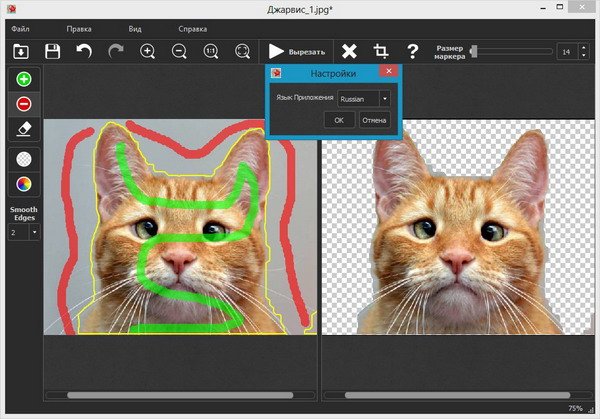Viewport: 600px width, 419px height.
Task: Click the application icon in the title bar
Action: [11, 8]
